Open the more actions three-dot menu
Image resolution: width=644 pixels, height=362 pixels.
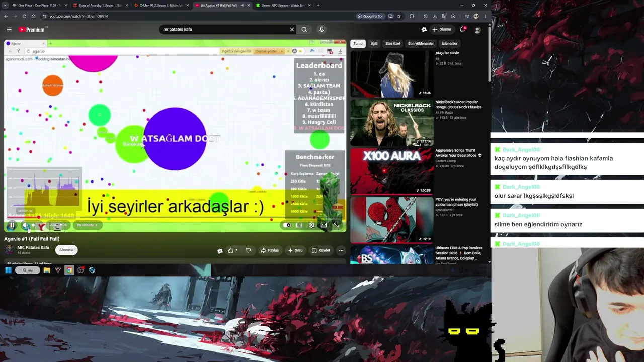coord(341,250)
